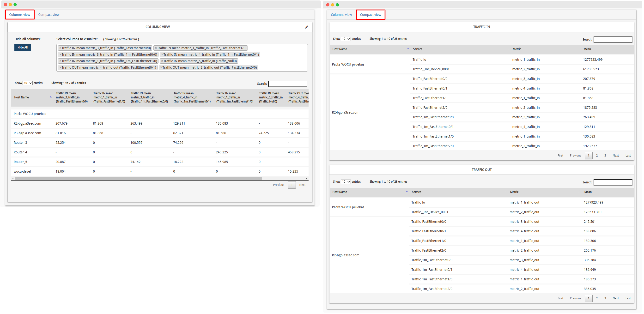The height and width of the screenshot is (314, 644).
Task: Go to Next page in Columns View table
Action: pyautogui.click(x=302, y=185)
